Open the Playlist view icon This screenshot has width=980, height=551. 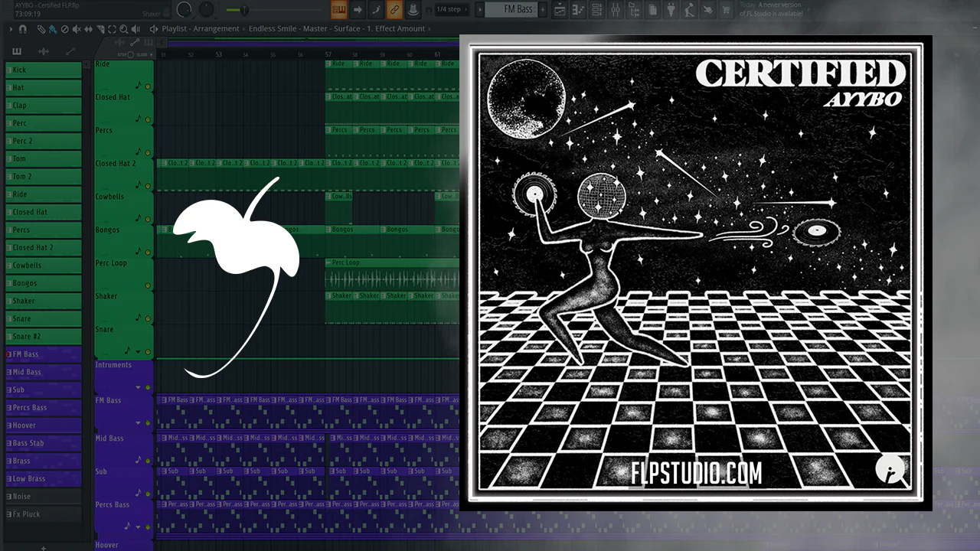561,10
